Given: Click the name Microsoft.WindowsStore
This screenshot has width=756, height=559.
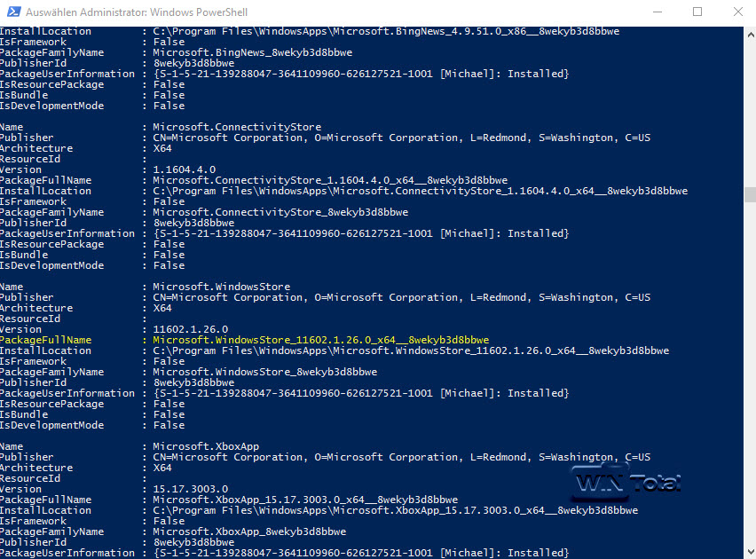Looking at the screenshot, I should [221, 287].
